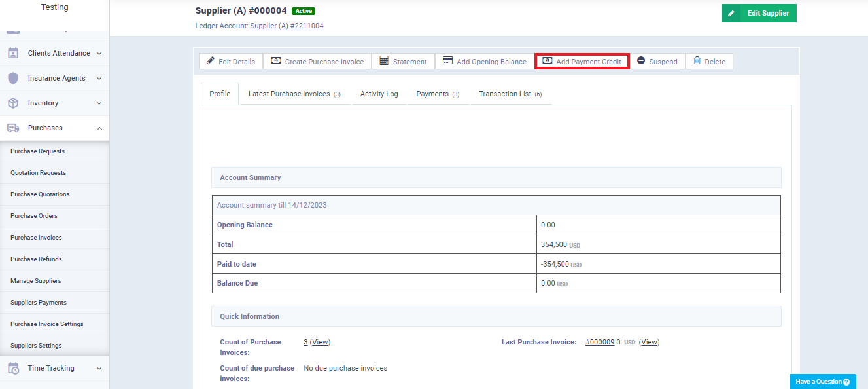Open Purchase Invoice Settings
This screenshot has height=389, width=868.
[x=55, y=324]
